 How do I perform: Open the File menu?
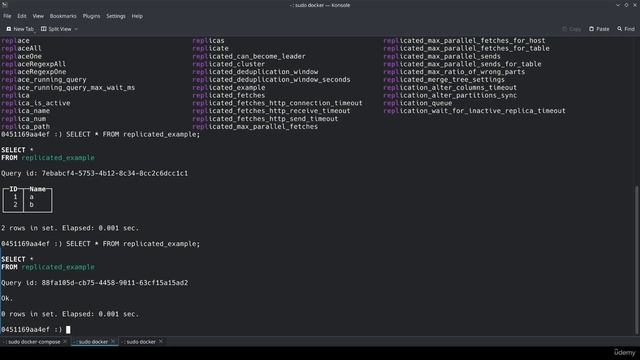[7, 16]
